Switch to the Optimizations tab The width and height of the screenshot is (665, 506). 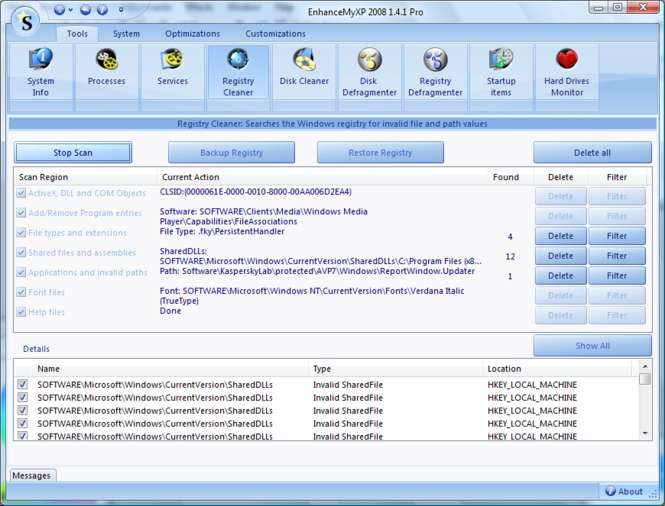pyautogui.click(x=193, y=34)
